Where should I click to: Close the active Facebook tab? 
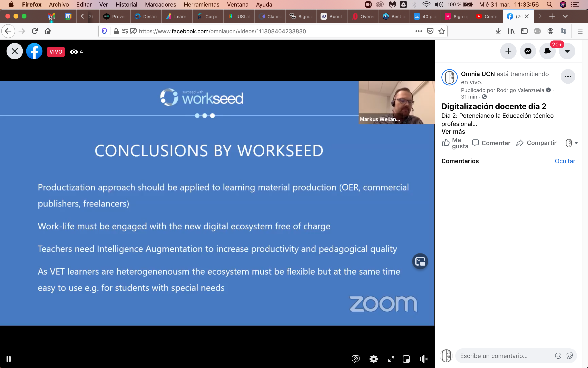[527, 16]
